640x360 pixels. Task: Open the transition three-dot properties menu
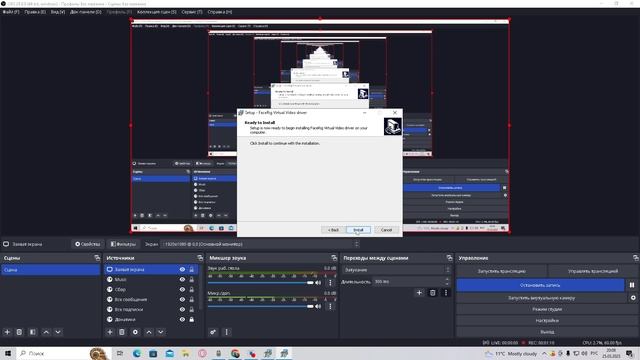tap(446, 292)
